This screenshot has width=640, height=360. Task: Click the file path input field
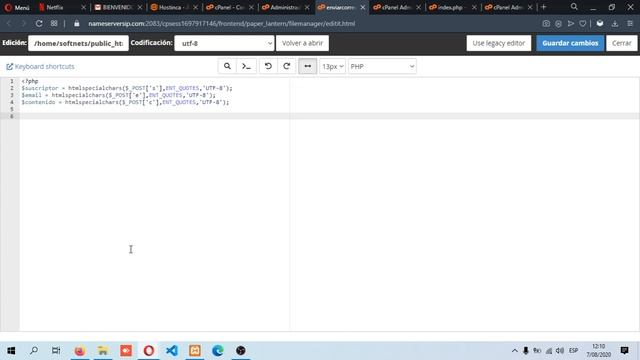tap(78, 43)
